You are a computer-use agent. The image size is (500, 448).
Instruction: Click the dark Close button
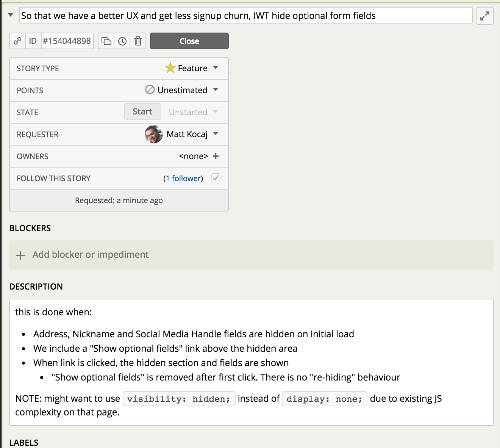click(189, 41)
